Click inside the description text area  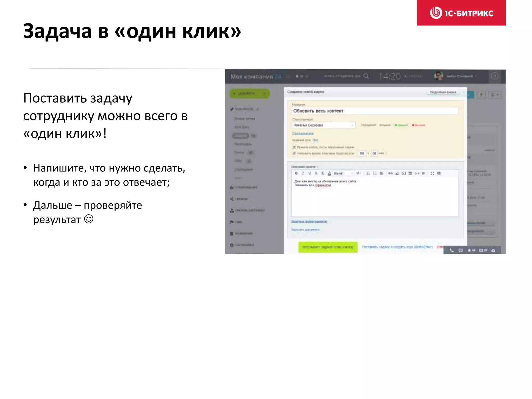coord(375,197)
